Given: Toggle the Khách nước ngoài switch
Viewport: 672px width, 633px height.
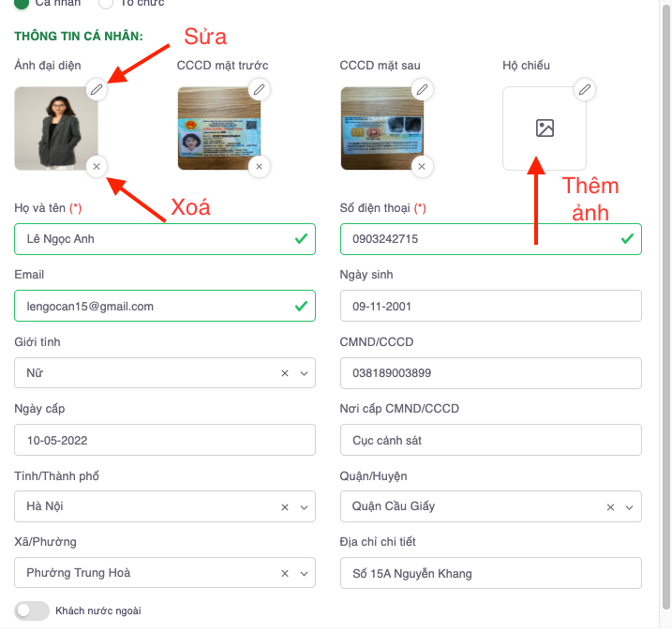Looking at the screenshot, I should [x=31, y=610].
